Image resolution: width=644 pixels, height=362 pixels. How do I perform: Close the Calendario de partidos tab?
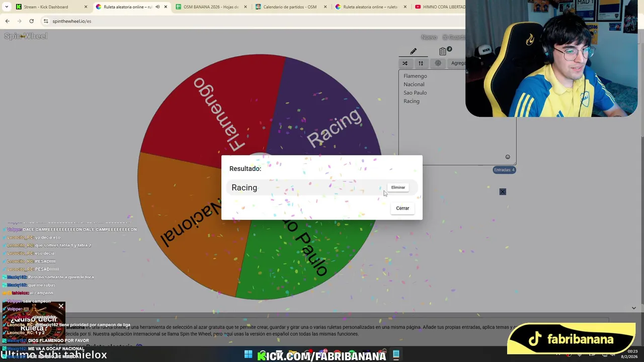325,7
